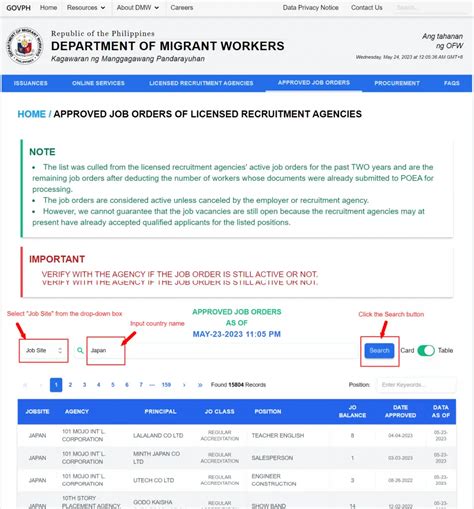Click the SHOW BAND position cell
The height and width of the screenshot is (509, 474).
coord(268,506)
